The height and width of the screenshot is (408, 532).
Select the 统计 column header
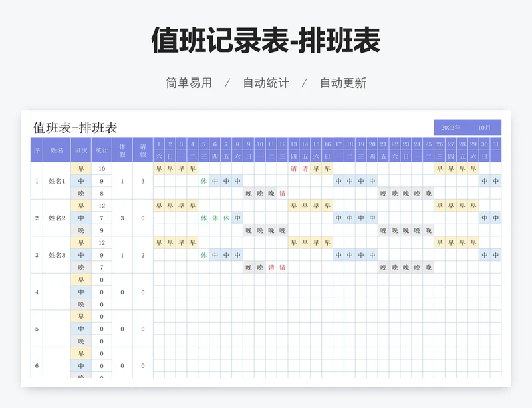point(102,150)
